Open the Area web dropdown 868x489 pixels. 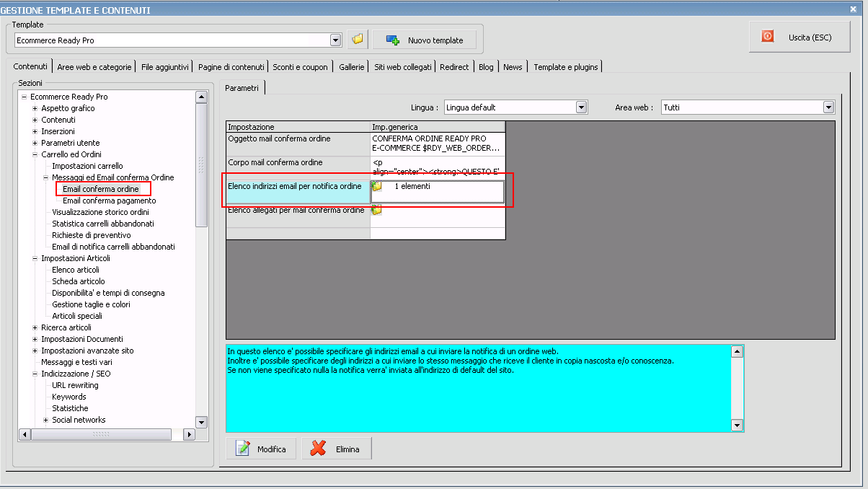tap(829, 107)
